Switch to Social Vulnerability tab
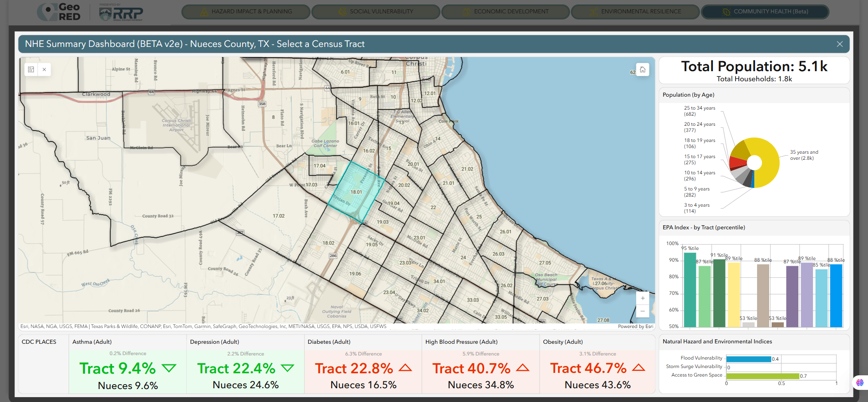868x402 pixels. tap(376, 12)
